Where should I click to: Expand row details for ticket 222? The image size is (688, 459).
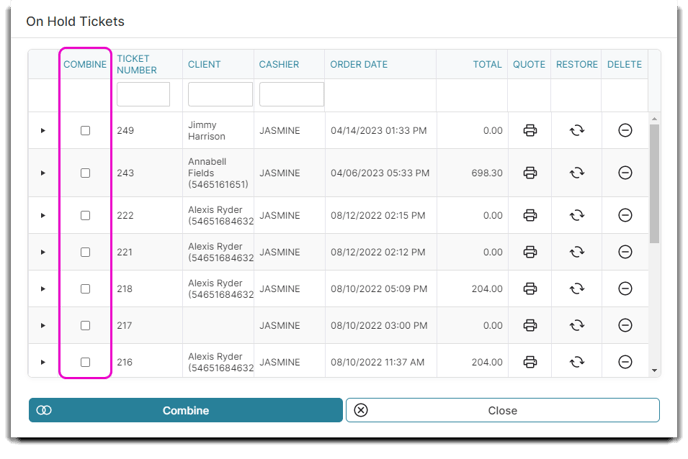click(x=43, y=215)
